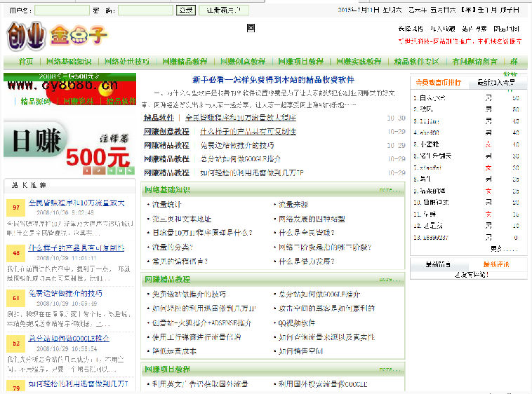Click 更多 below the member ranking

coord(504,249)
